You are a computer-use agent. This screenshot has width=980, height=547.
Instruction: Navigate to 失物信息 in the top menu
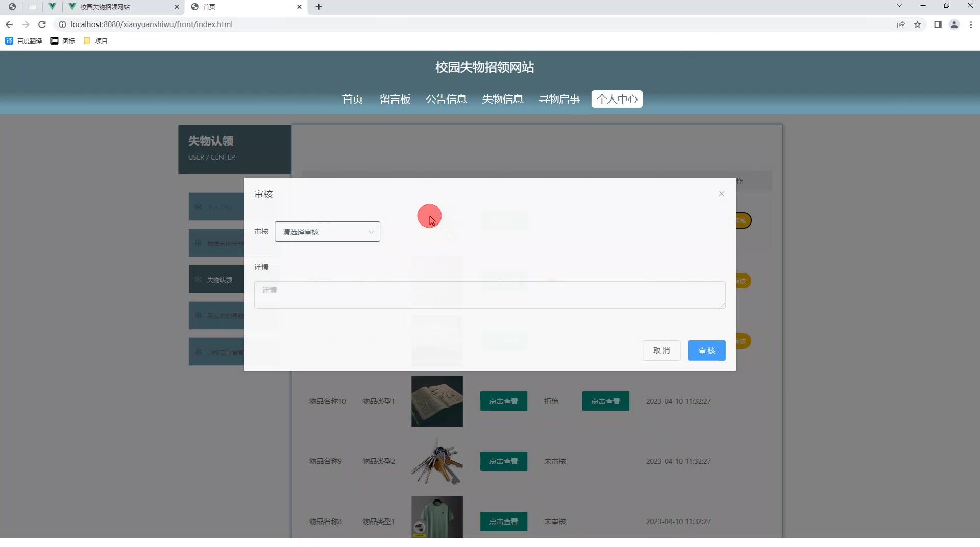(503, 99)
